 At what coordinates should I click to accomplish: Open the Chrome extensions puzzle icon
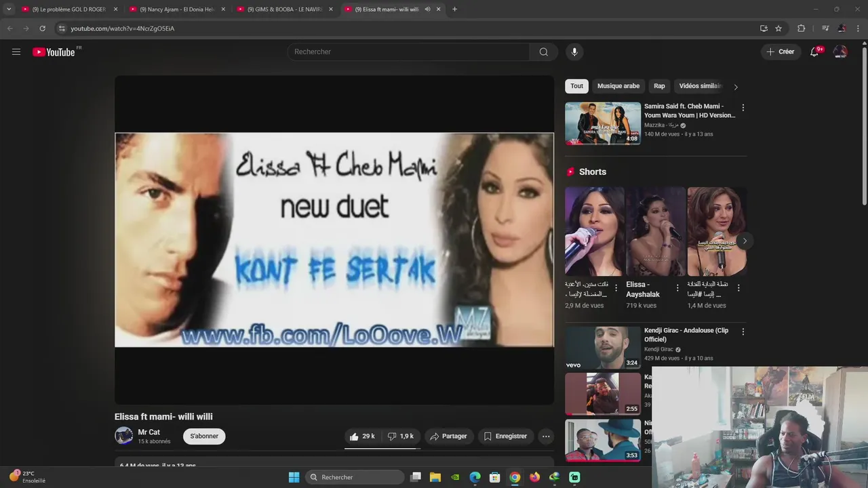click(x=801, y=28)
